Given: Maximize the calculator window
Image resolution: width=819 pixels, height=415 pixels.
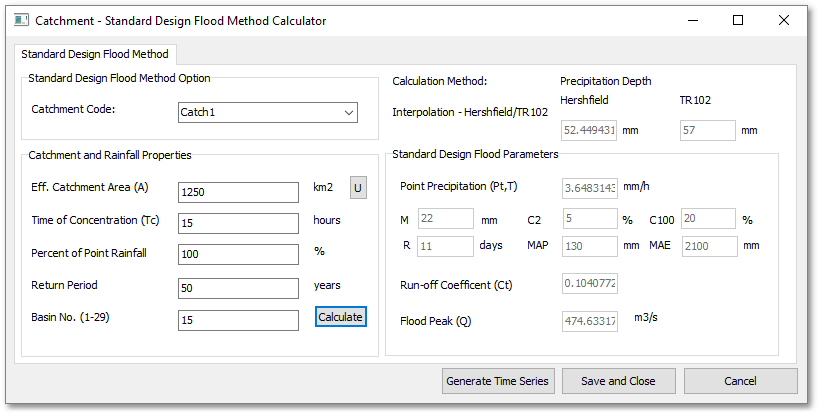Looking at the screenshot, I should 738,21.
